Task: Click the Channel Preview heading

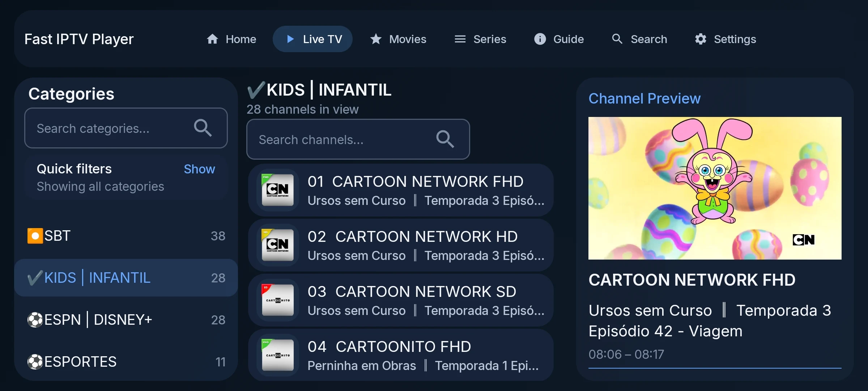Action: click(644, 98)
